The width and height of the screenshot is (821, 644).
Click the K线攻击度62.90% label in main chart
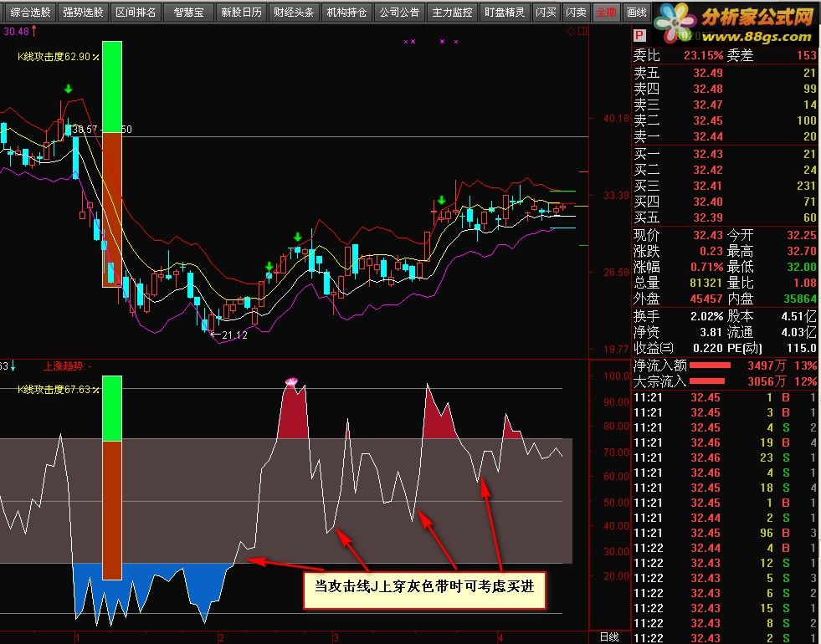(x=58, y=57)
